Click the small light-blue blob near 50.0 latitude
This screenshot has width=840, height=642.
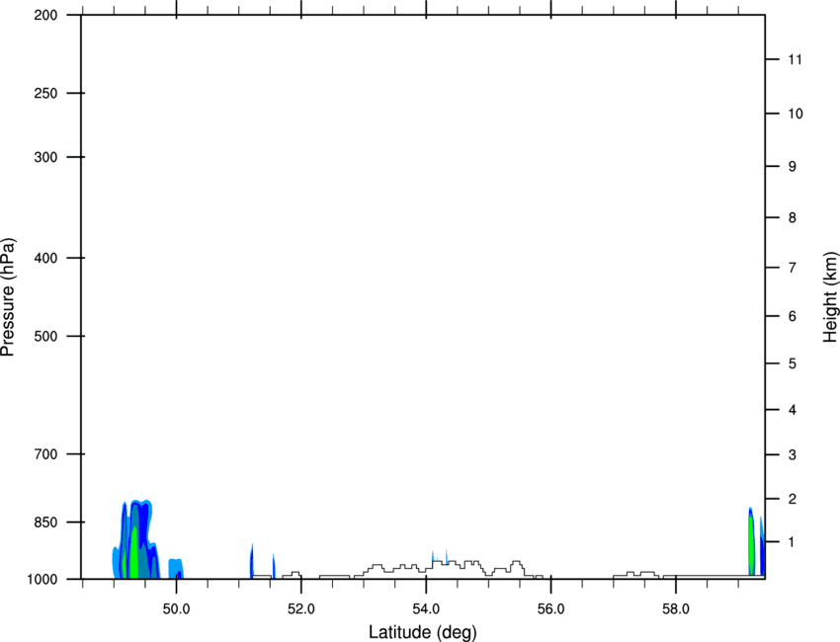coord(176,569)
